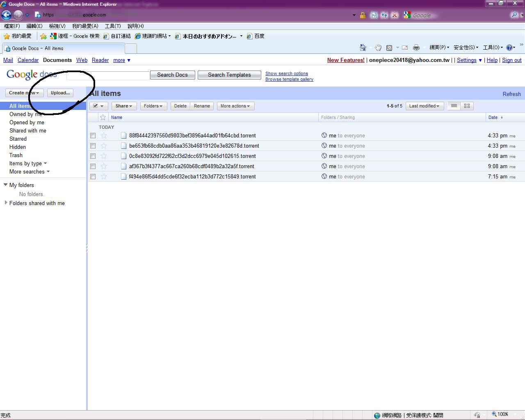This screenshot has width=525, height=420.
Task: Open the Create new dropdown
Action: coord(24,93)
